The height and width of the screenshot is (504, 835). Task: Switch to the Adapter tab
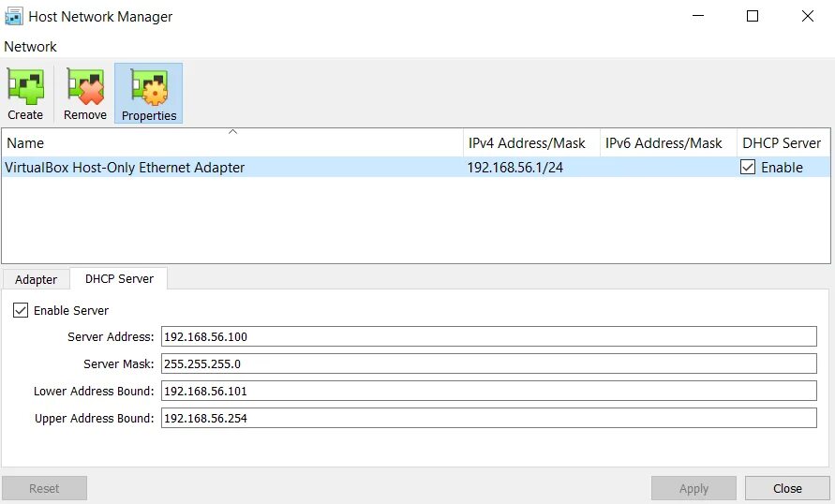36,279
